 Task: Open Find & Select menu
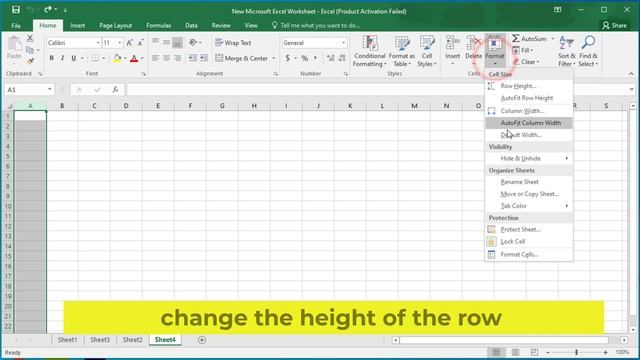pos(588,51)
